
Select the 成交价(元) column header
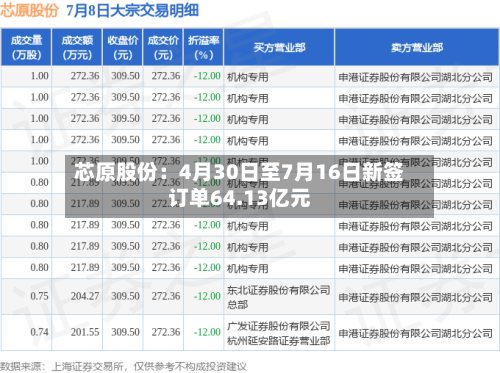[x=163, y=47]
